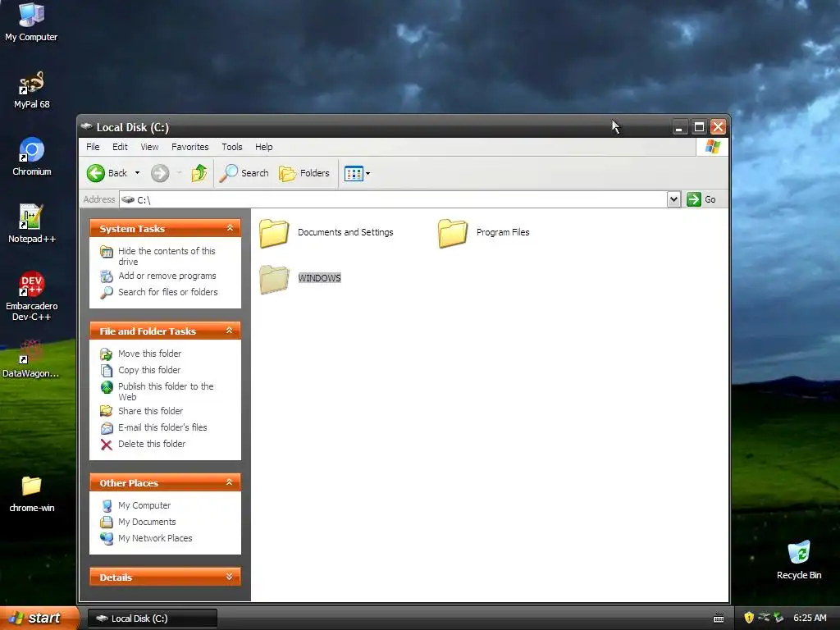
Task: Click Search for files or folders
Action: [x=167, y=292]
